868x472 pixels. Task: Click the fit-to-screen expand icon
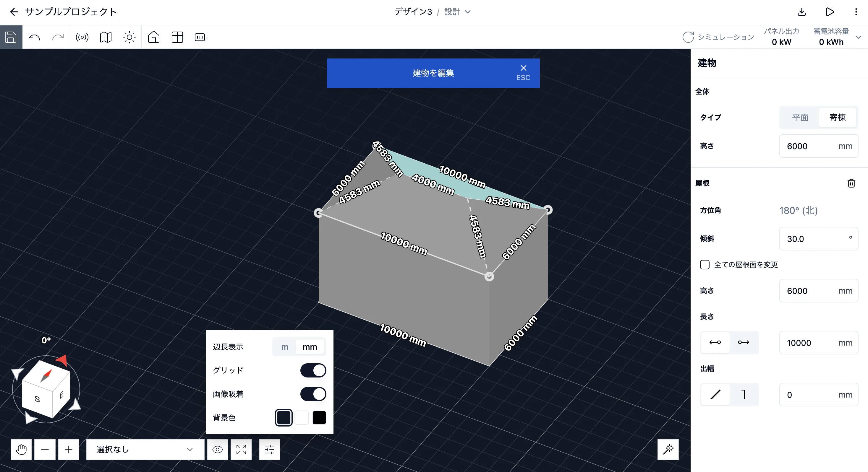tap(241, 450)
